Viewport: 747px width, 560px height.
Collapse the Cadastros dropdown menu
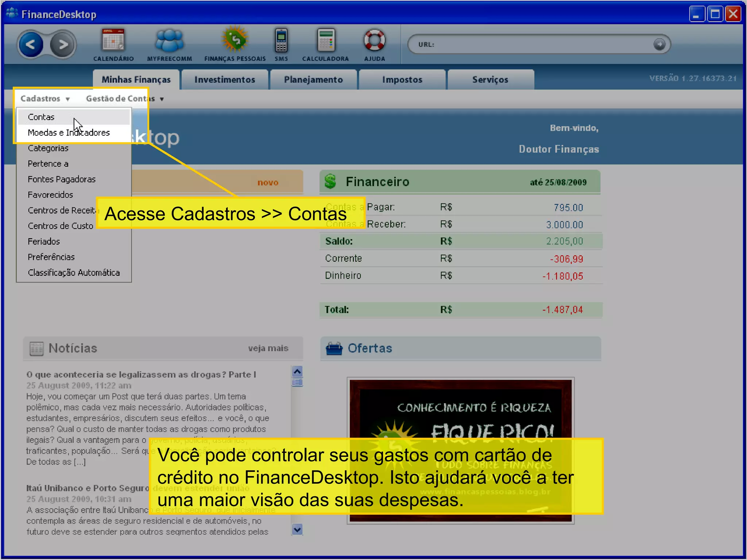[x=45, y=98]
